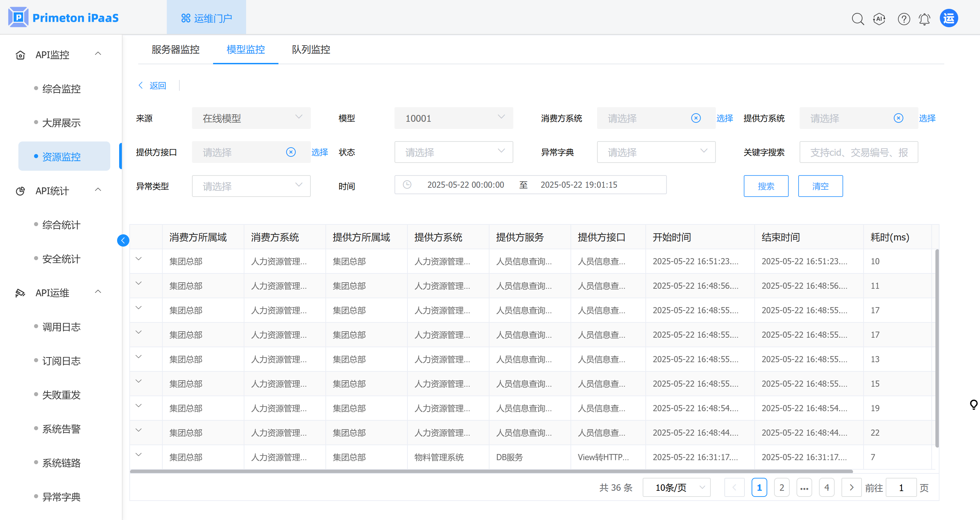Open the 10条/页 page size dropdown

676,487
